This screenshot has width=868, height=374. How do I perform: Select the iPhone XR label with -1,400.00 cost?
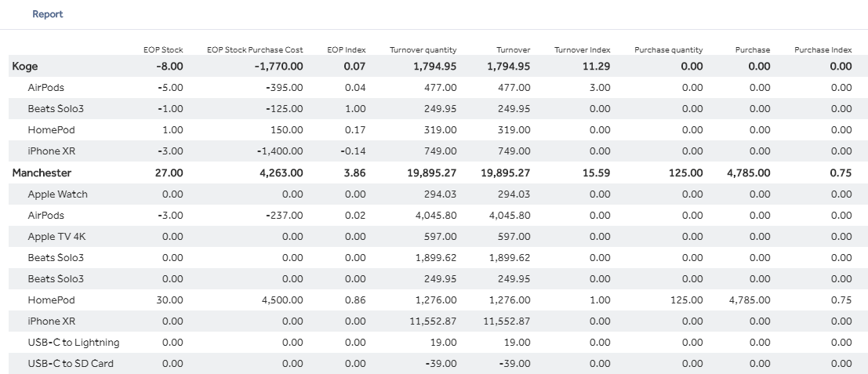(52, 151)
